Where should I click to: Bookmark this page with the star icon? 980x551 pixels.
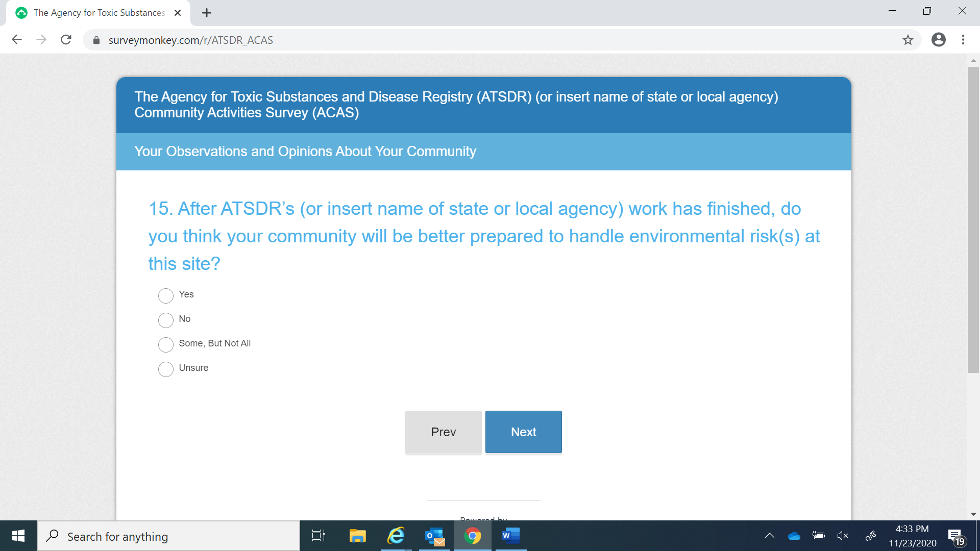point(908,40)
